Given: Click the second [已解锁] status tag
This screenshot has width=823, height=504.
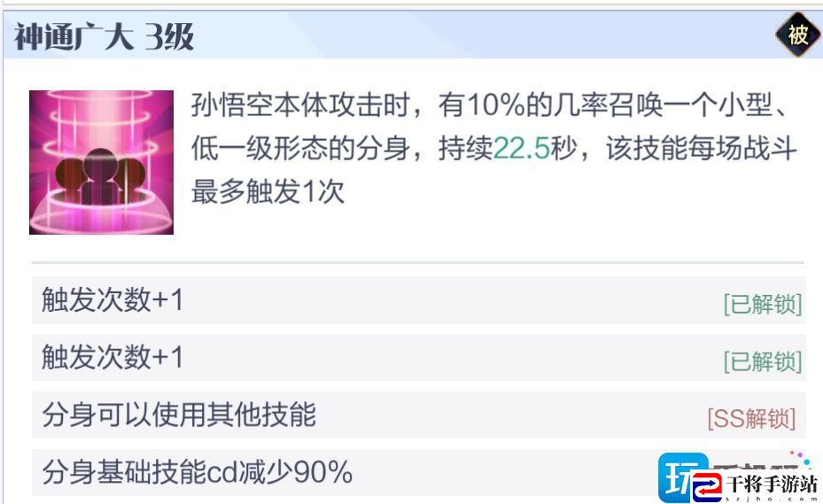Looking at the screenshot, I should click(x=763, y=361).
